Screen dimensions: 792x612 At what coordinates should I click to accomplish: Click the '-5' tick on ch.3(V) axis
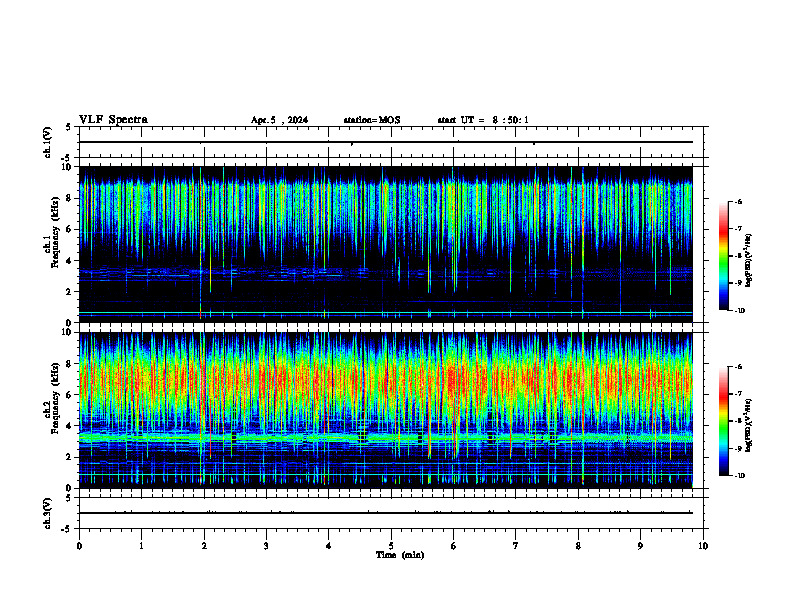(67, 529)
